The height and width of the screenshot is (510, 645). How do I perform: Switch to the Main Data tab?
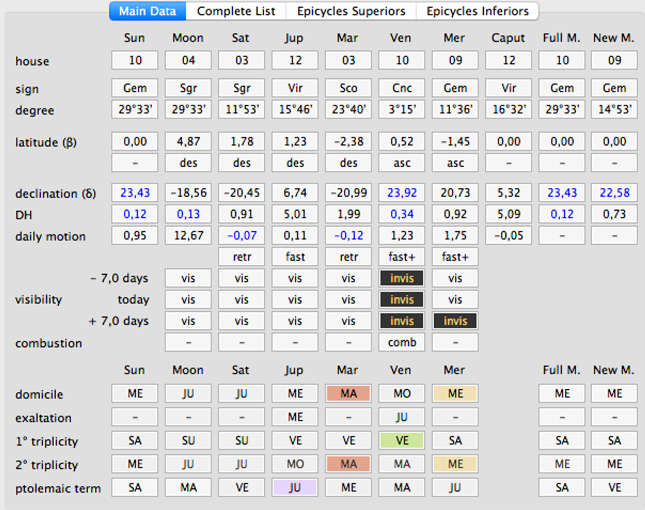click(148, 11)
